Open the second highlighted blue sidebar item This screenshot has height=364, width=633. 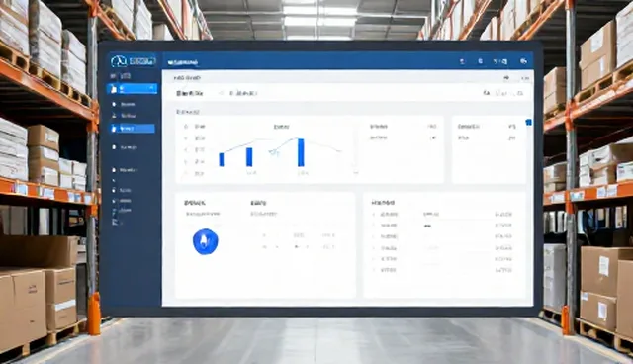pyautogui.click(x=132, y=129)
